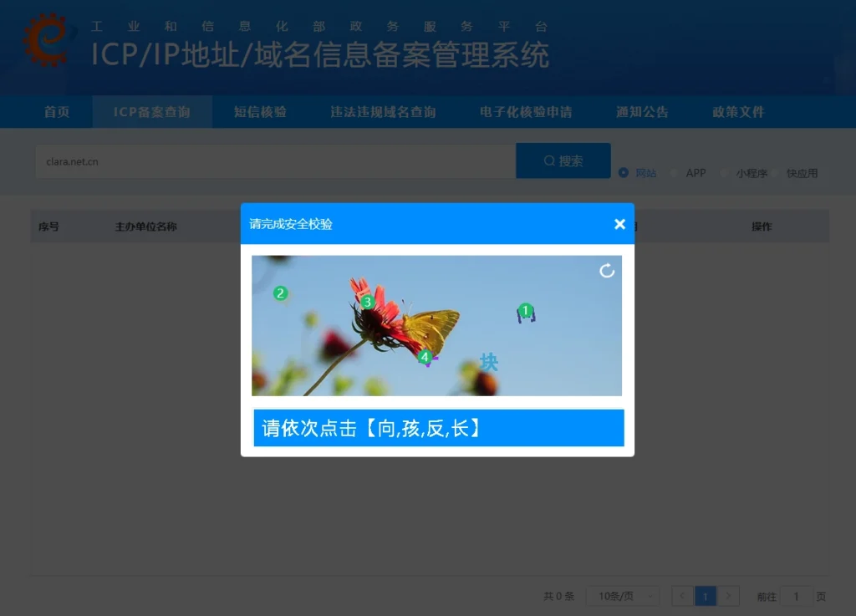
Task: Open the 10条/页 page size dropdown
Action: [x=622, y=596]
